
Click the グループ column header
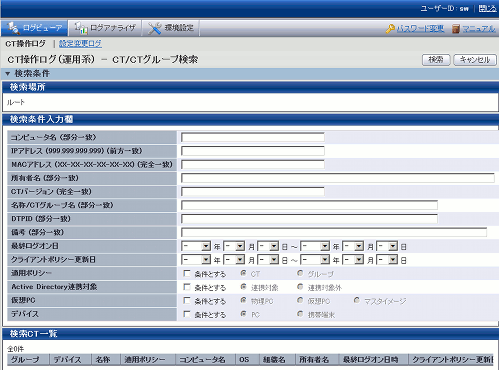pos(28,360)
